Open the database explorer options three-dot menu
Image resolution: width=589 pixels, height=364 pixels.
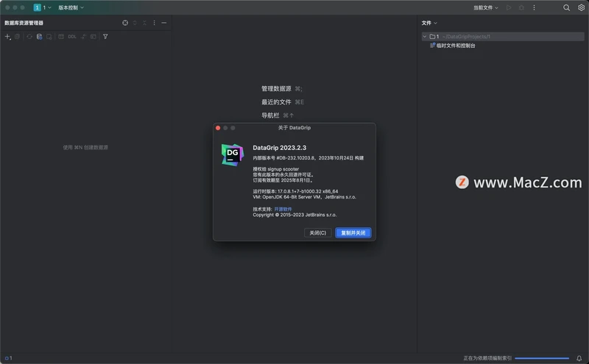point(154,23)
